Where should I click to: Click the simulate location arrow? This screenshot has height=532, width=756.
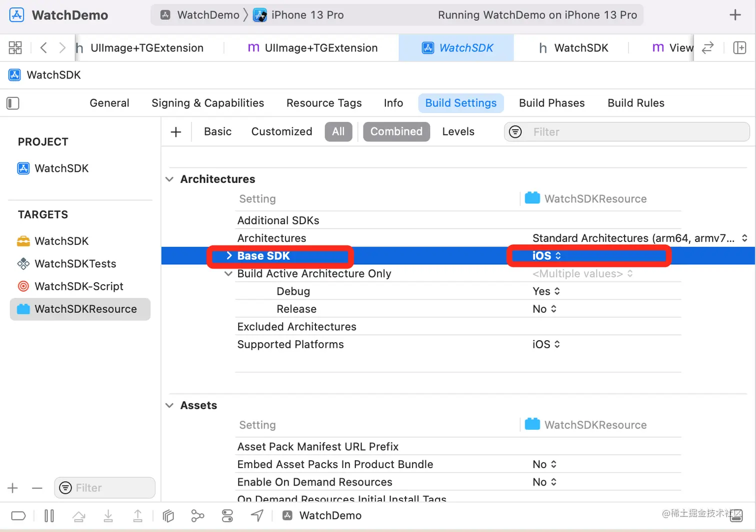(x=257, y=516)
